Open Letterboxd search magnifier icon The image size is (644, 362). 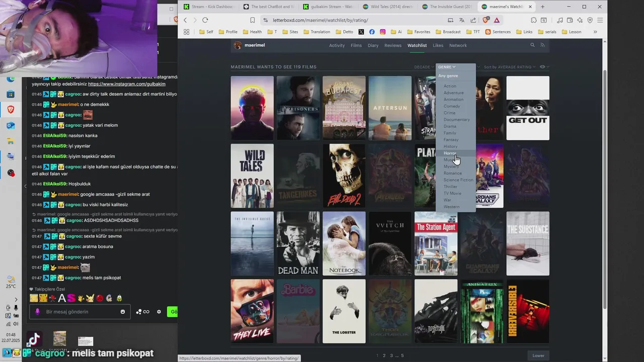[532, 45]
